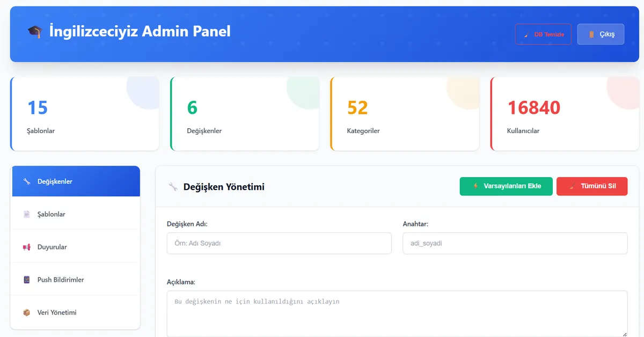Click the phone icon beside Push Bildirimler
Image resolution: width=644 pixels, height=337 pixels.
click(x=27, y=280)
